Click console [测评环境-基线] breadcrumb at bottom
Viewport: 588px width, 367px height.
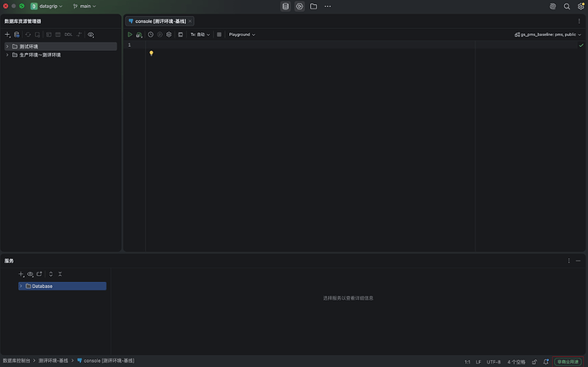point(106,361)
